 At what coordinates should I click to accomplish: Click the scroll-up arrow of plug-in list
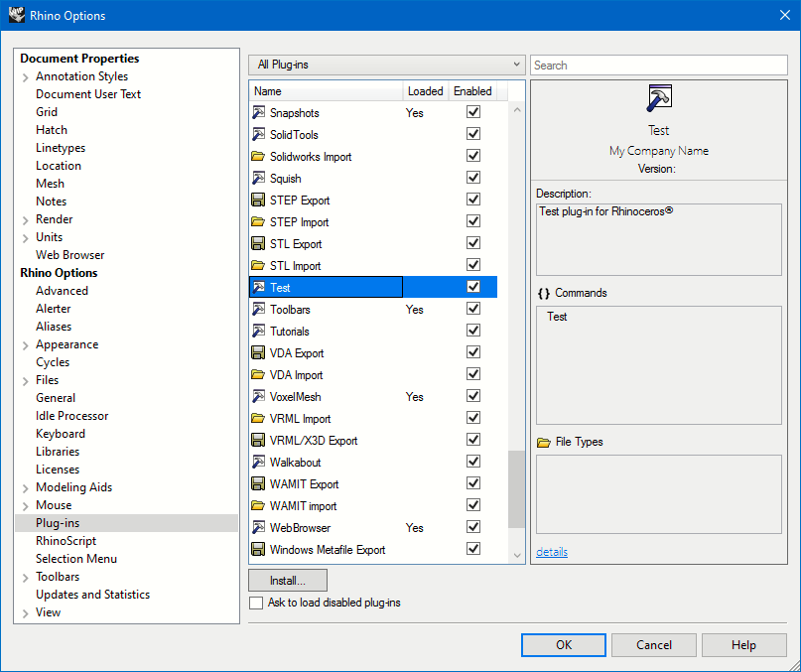tap(516, 110)
